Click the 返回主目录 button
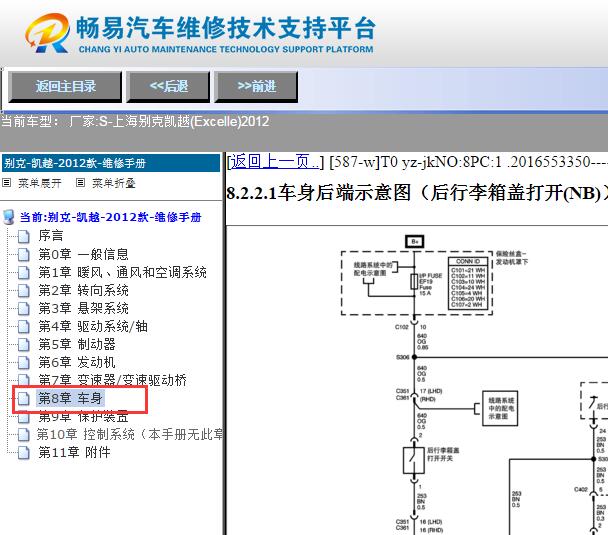The width and height of the screenshot is (608, 535). click(65, 86)
